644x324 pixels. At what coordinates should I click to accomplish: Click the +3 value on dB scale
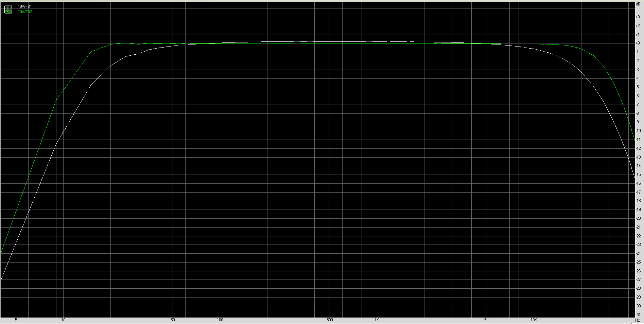click(x=638, y=17)
